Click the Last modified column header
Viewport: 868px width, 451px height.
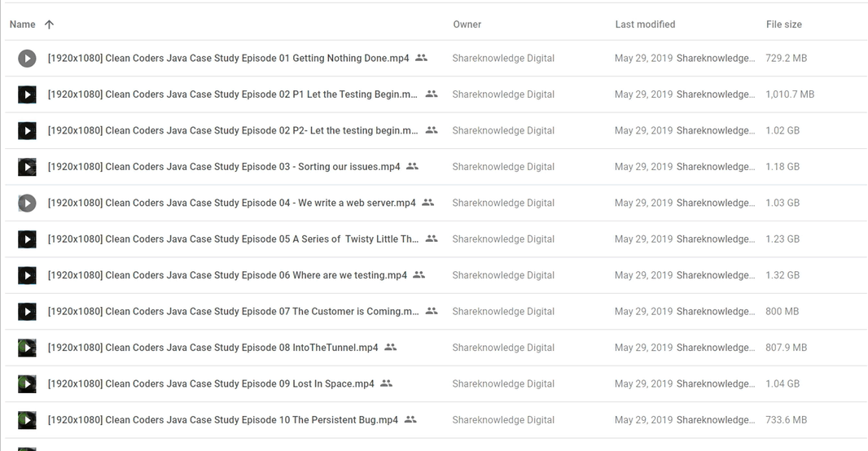coord(645,24)
